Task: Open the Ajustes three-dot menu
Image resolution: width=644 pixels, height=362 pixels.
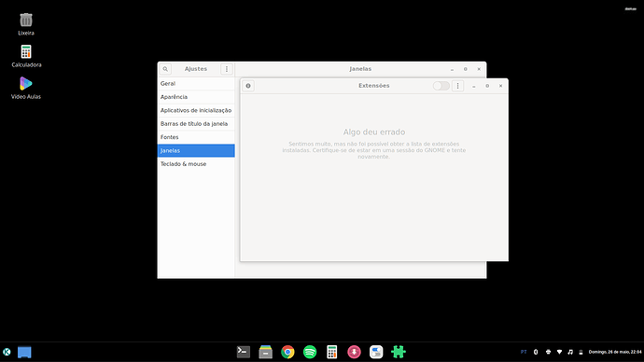Action: tap(227, 69)
